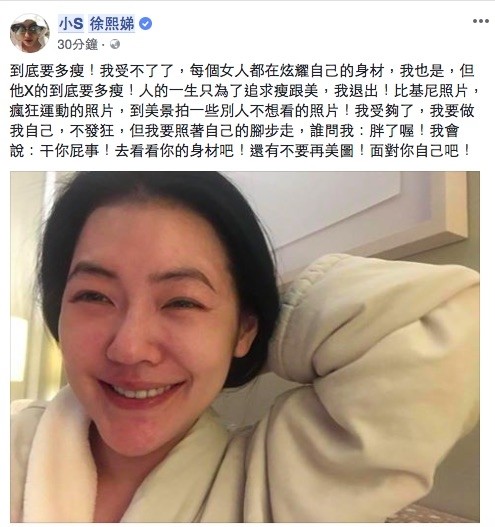Click the opening phrase 到底要多瘦 in post
495x527 pixels.
(47, 71)
